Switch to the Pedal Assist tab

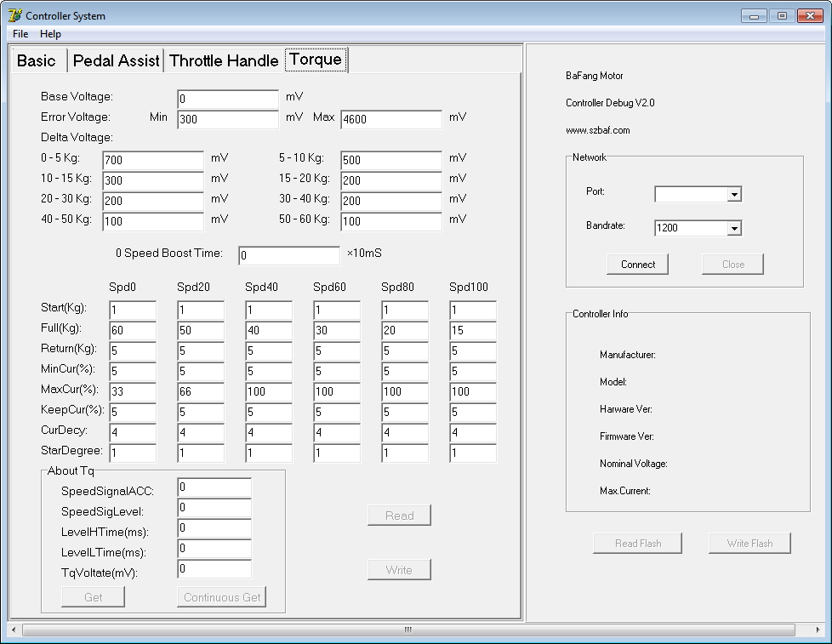pyautogui.click(x=116, y=60)
